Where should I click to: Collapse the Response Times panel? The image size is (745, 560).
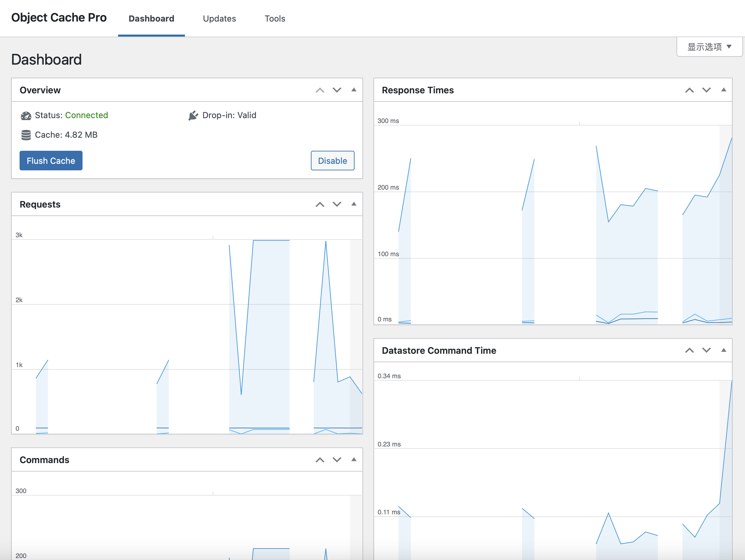(724, 90)
